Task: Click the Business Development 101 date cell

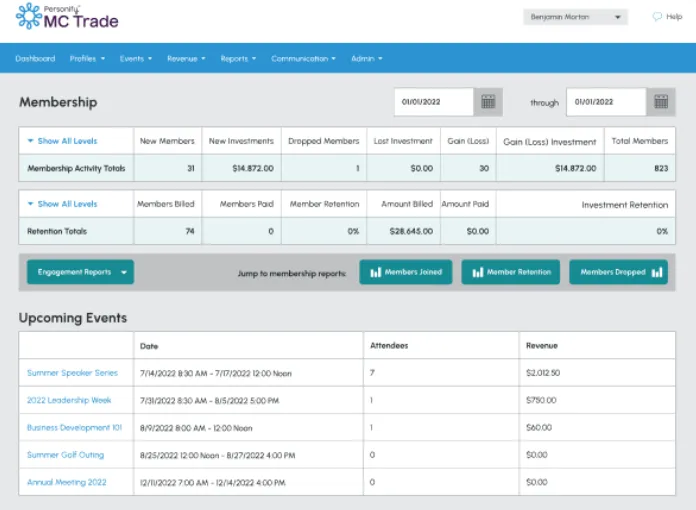Action: (196, 428)
